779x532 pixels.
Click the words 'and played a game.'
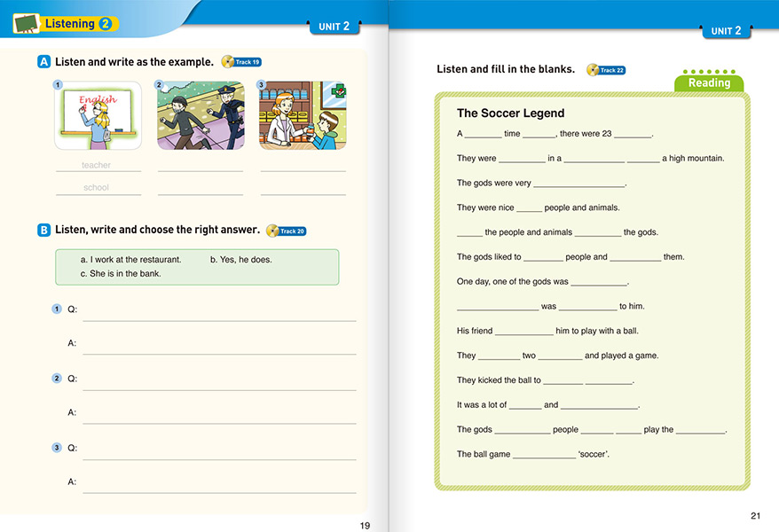[621, 356]
